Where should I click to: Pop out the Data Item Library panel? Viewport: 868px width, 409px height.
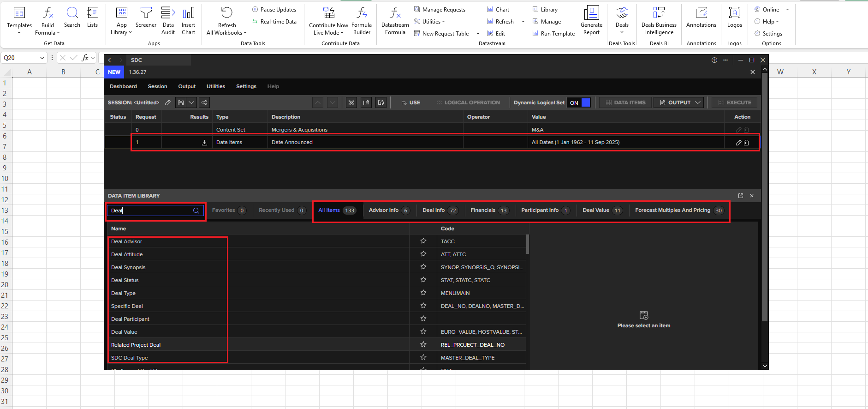tap(741, 196)
